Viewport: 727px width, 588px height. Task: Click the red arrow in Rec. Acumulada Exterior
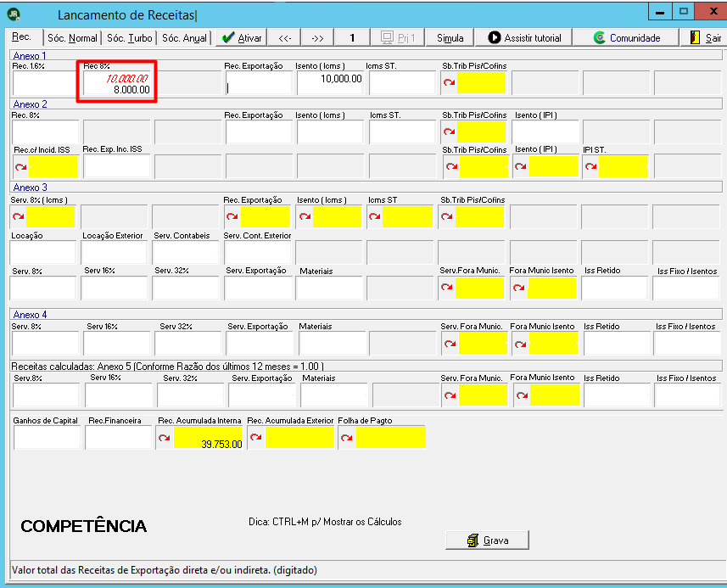tap(256, 437)
